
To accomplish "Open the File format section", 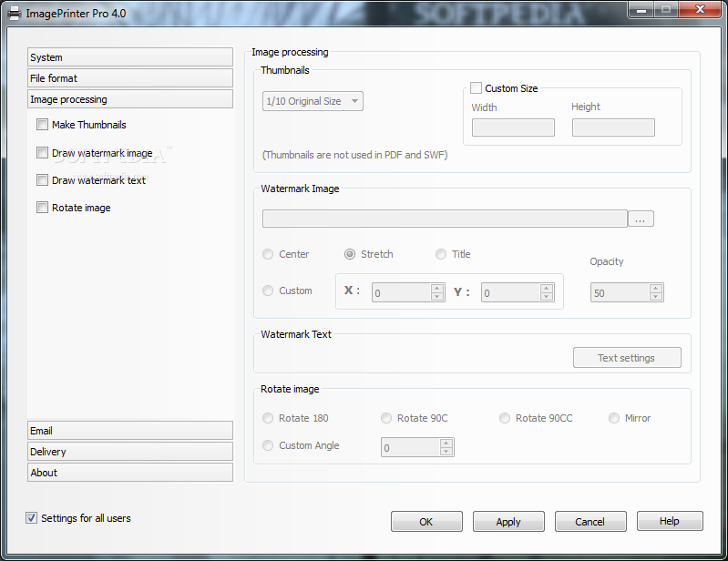I will (130, 78).
